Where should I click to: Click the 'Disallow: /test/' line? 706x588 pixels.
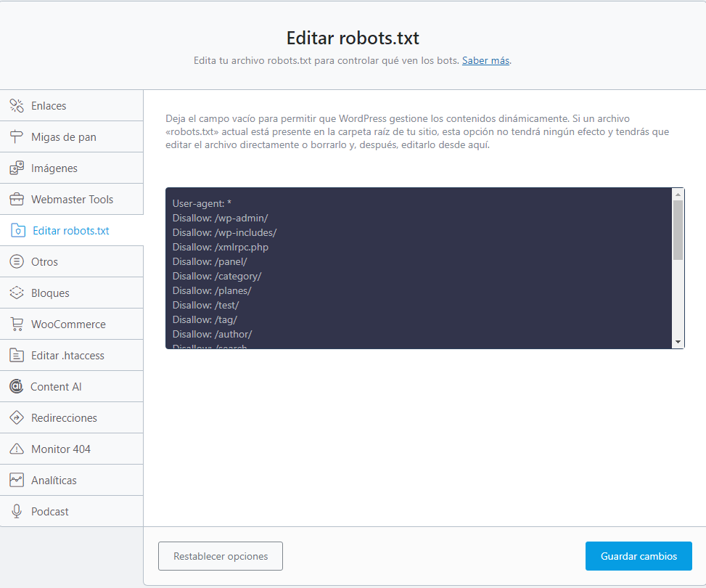tap(206, 305)
